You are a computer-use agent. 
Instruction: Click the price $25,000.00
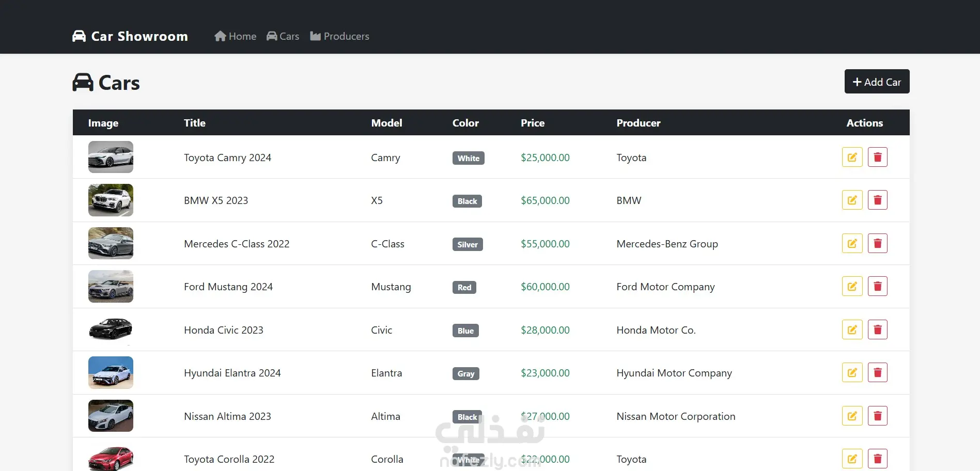(x=545, y=158)
